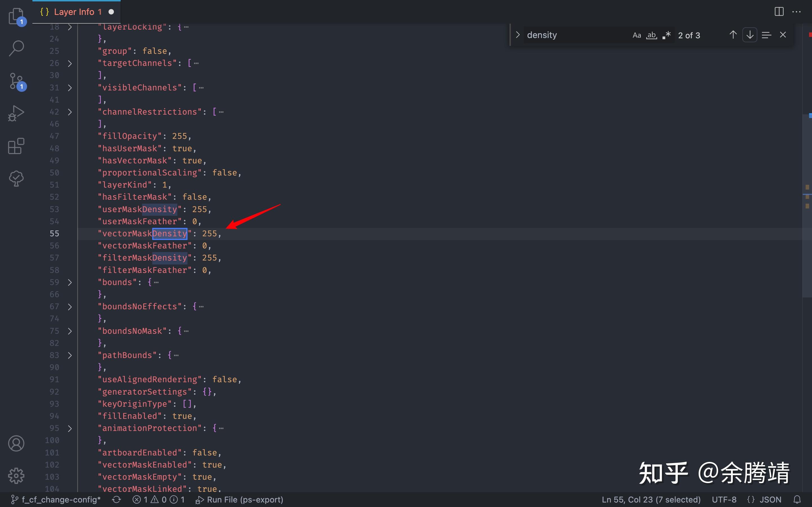Open the Run and Debug view

coord(16,113)
